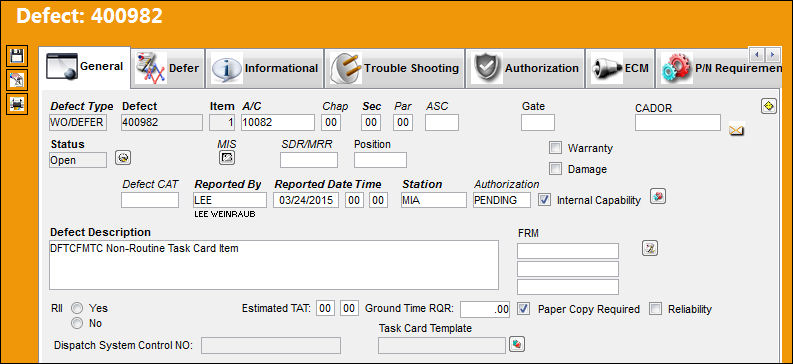Click the Authorization field showing PENDING
Image resolution: width=793 pixels, height=364 pixels.
click(502, 200)
